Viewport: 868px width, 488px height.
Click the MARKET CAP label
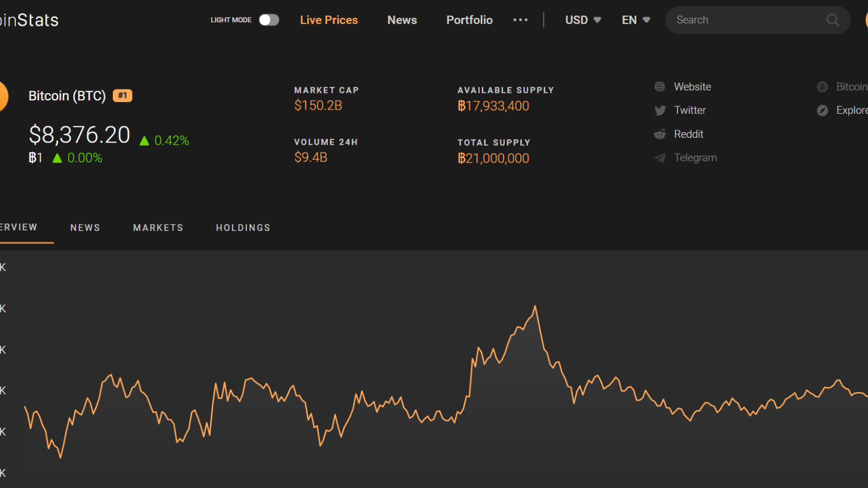(326, 90)
